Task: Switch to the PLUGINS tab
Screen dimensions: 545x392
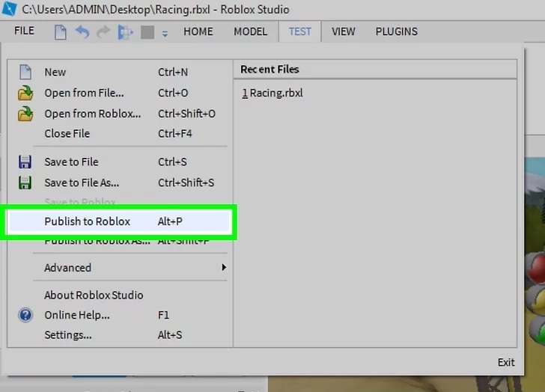Action: coord(397,31)
